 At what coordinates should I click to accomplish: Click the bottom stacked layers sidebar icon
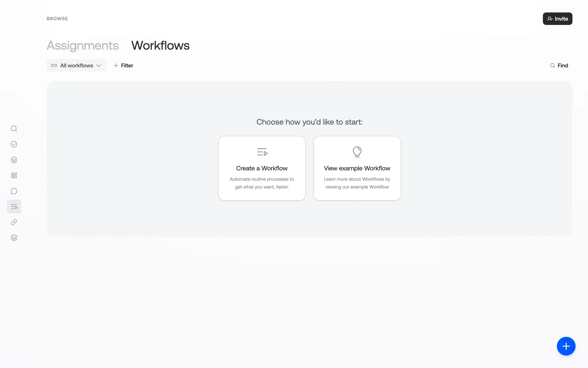tap(14, 238)
